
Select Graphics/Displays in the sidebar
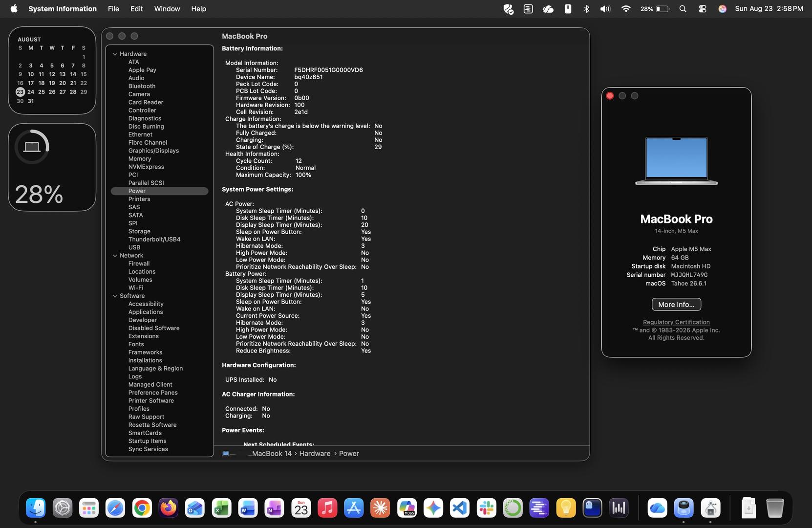pos(153,151)
